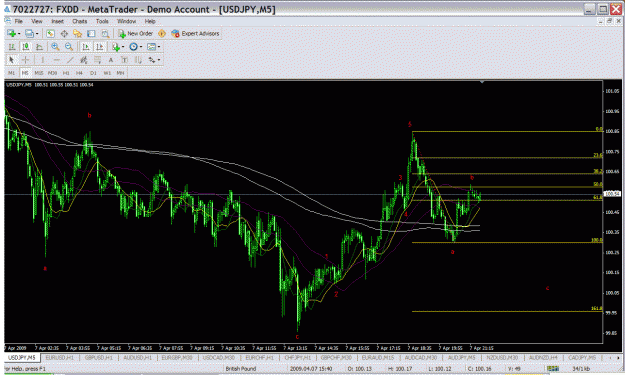Image resolution: width=625 pixels, height=375 pixels.
Task: Select the equidistant channel tool
Action: (84, 60)
